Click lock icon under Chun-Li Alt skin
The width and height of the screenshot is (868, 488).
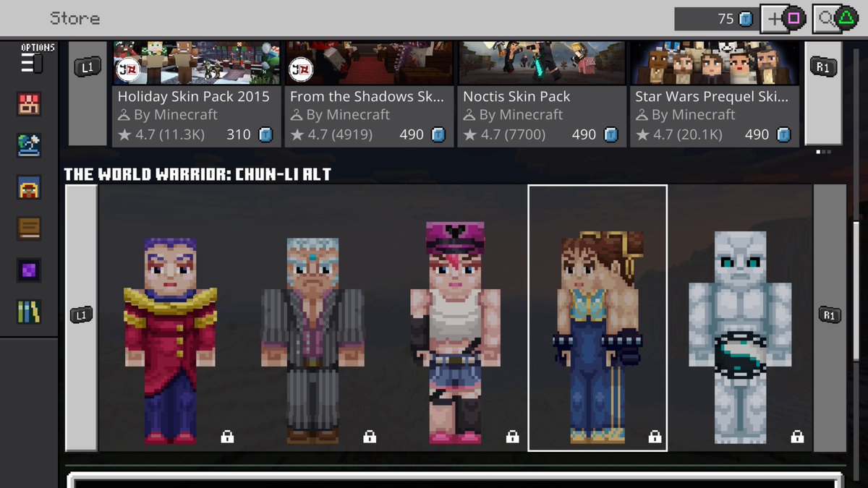[655, 436]
